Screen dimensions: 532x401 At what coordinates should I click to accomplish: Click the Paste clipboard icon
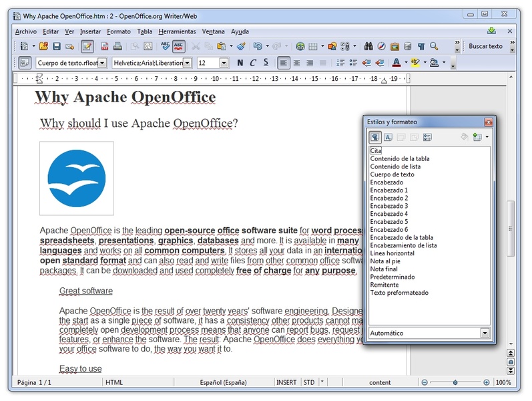click(x=221, y=46)
